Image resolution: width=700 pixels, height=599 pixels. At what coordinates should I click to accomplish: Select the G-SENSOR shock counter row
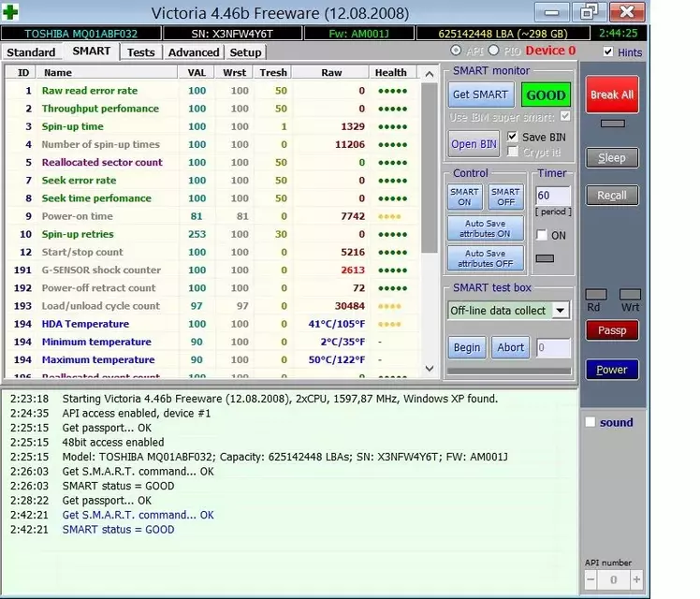click(212, 270)
